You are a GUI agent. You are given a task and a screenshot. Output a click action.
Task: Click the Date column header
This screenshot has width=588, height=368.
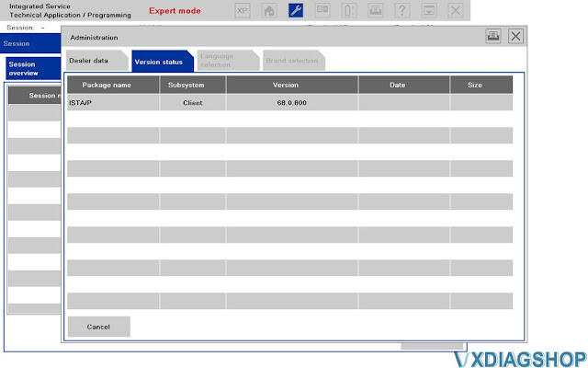click(x=404, y=85)
